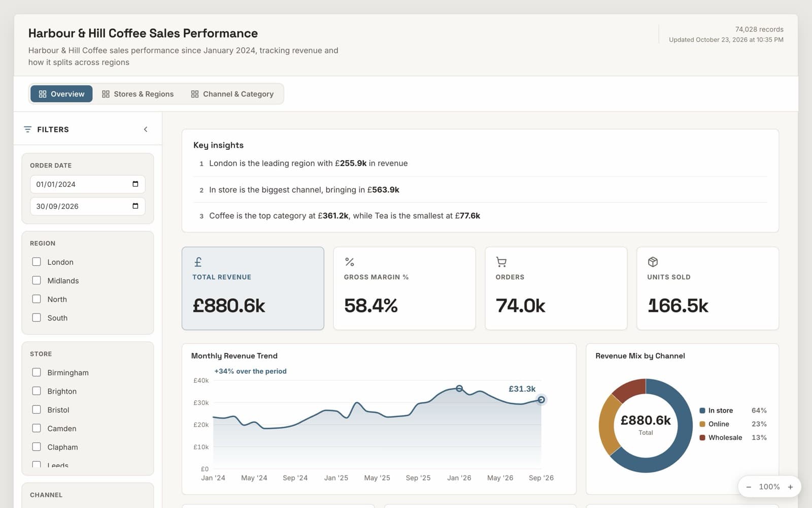
Task: Check the Birmingham store checkbox
Action: (x=37, y=372)
